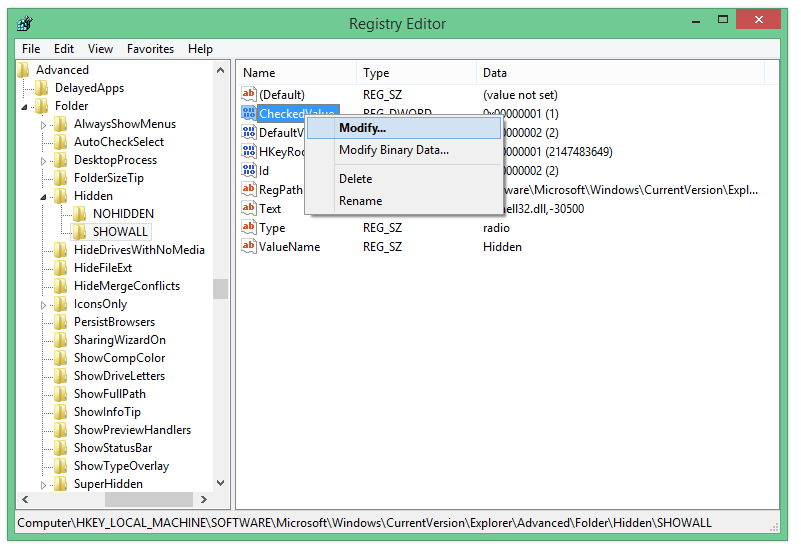
Task: Click the DesktopProcess folder icon
Action: (x=61, y=160)
